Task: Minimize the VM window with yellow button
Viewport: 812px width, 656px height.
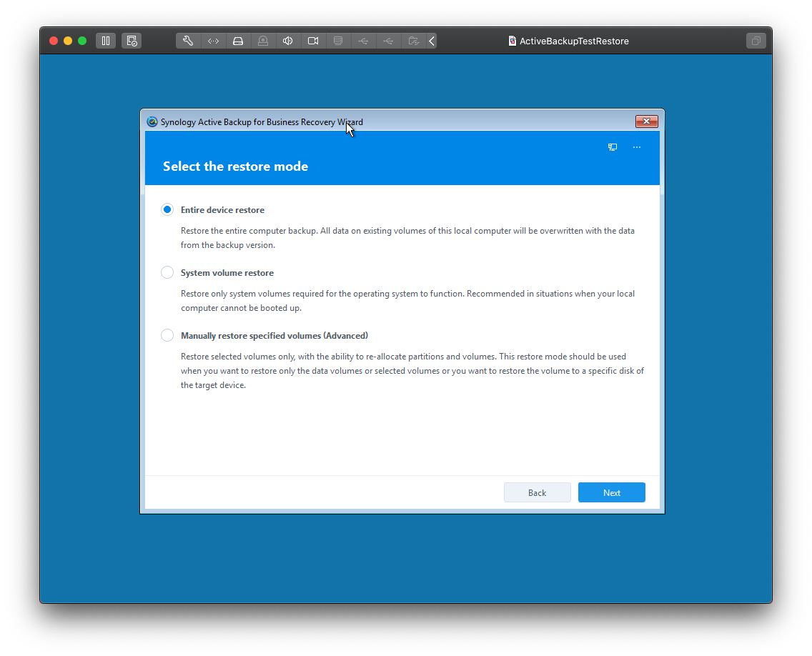Action: [x=68, y=41]
